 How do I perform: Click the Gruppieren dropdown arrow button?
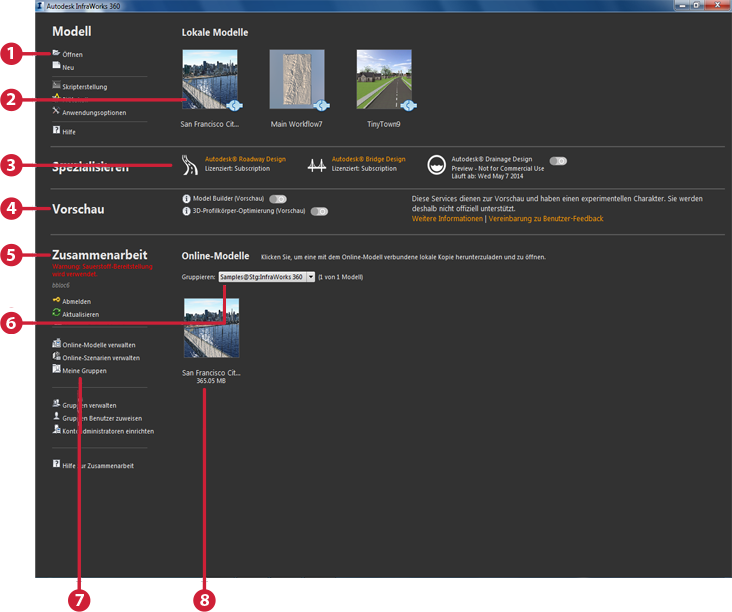310,277
